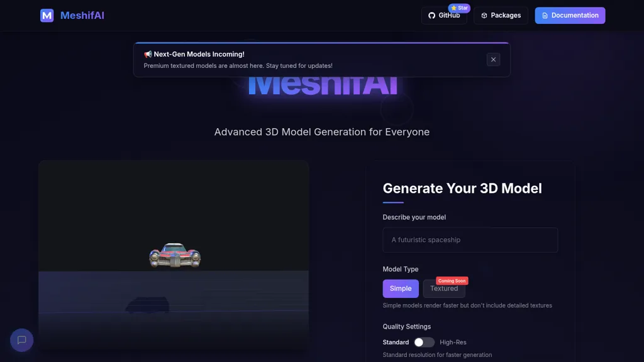The width and height of the screenshot is (644, 362).
Task: Open the MeshifAI home link text
Action: 82,15
